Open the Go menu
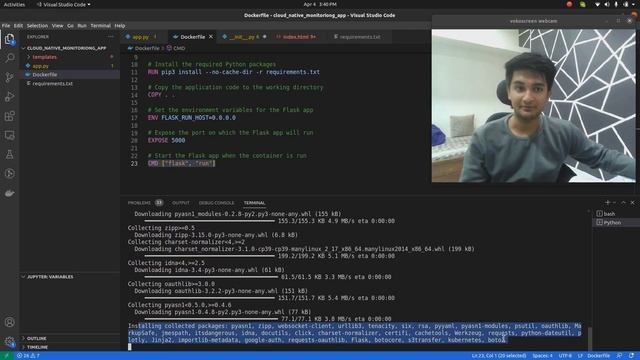The height and width of the screenshot is (360, 640). click(70, 26)
